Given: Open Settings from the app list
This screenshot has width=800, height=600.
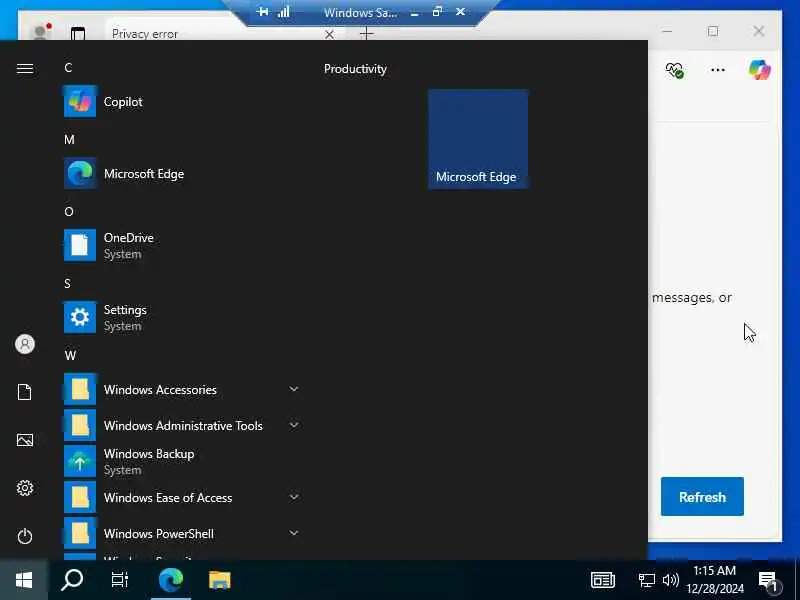Looking at the screenshot, I should (x=182, y=317).
